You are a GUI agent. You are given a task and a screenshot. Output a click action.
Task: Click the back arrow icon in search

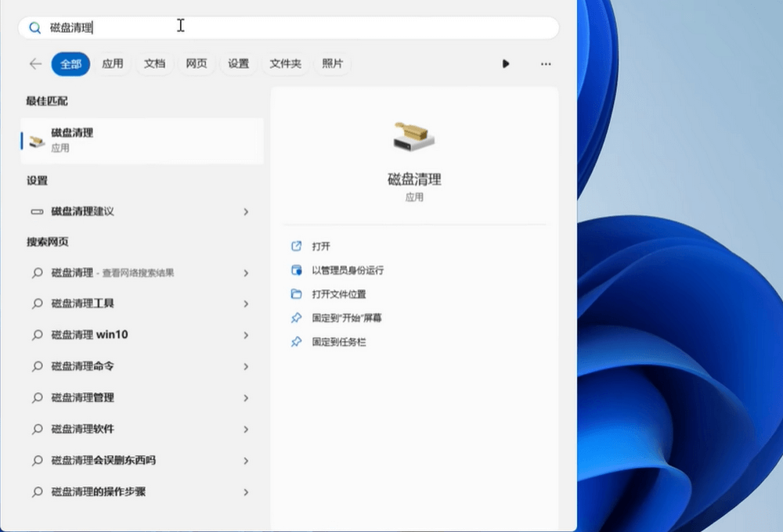click(x=35, y=64)
